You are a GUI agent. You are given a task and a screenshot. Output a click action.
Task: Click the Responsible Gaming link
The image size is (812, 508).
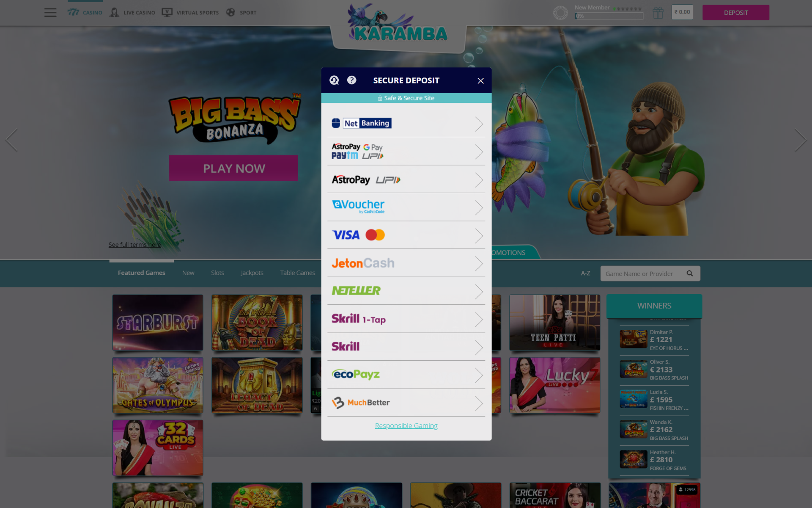406,425
